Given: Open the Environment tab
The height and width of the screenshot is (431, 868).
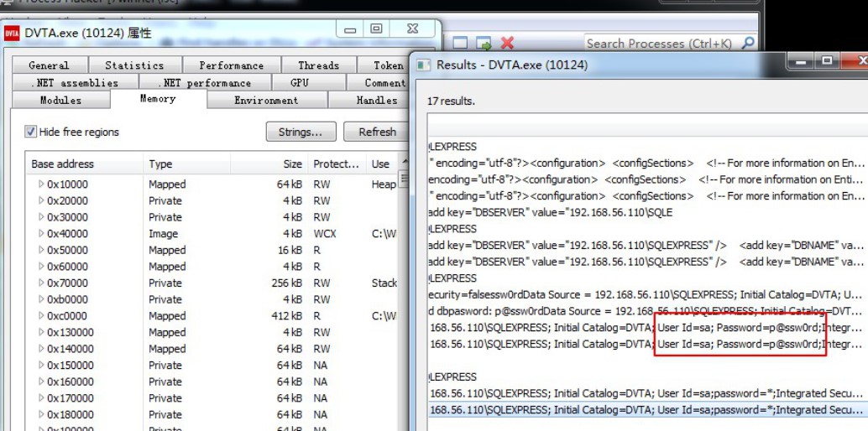Looking at the screenshot, I should click(x=266, y=100).
